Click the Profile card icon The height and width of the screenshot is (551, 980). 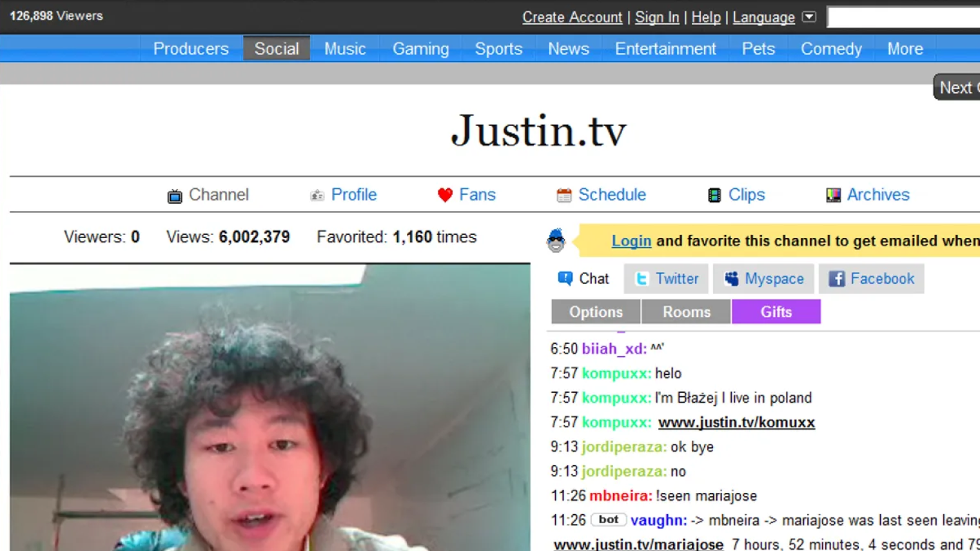tap(317, 195)
